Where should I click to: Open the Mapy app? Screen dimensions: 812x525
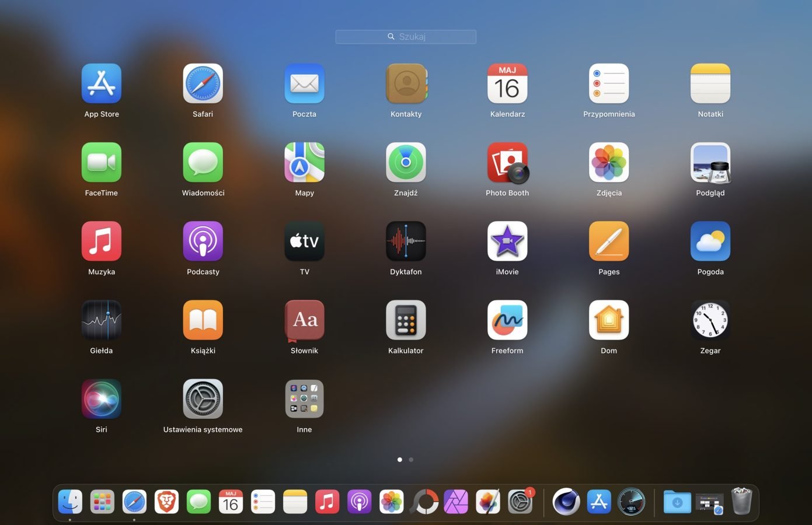tap(305, 162)
